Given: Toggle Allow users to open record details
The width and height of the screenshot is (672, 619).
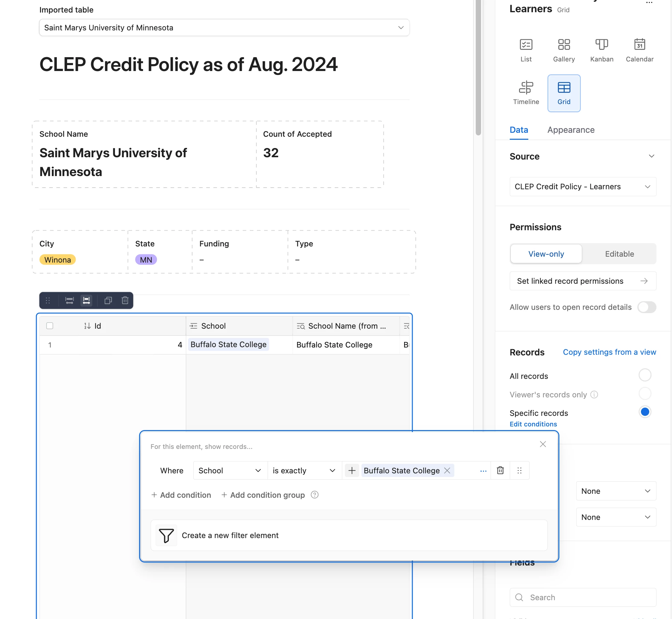Looking at the screenshot, I should coord(646,307).
